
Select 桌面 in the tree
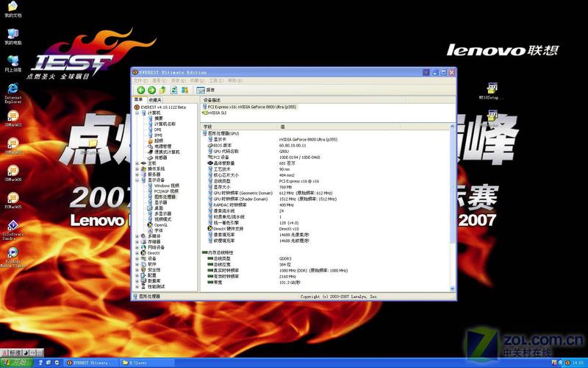(159, 208)
